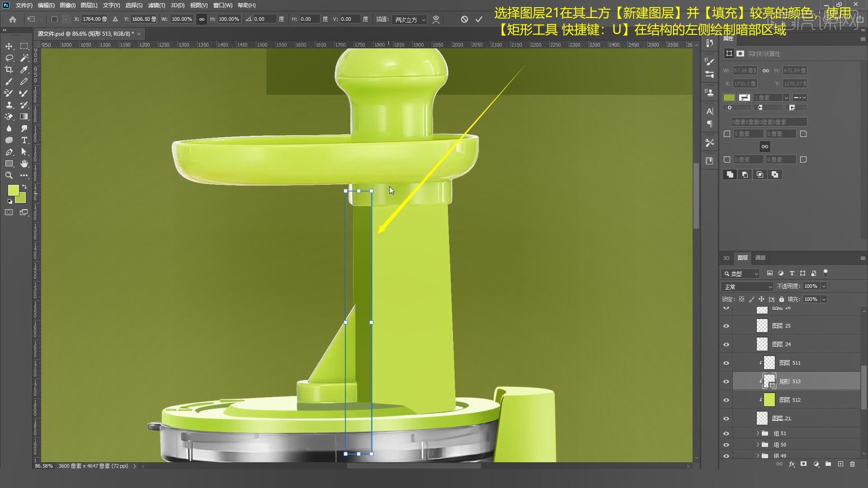Select the Crop tool

tap(9, 70)
